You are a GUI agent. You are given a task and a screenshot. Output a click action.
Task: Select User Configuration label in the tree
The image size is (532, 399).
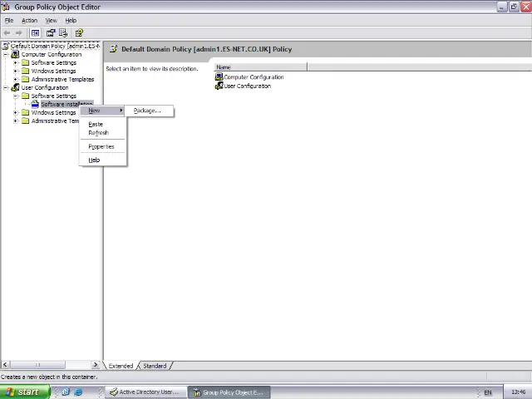click(45, 87)
